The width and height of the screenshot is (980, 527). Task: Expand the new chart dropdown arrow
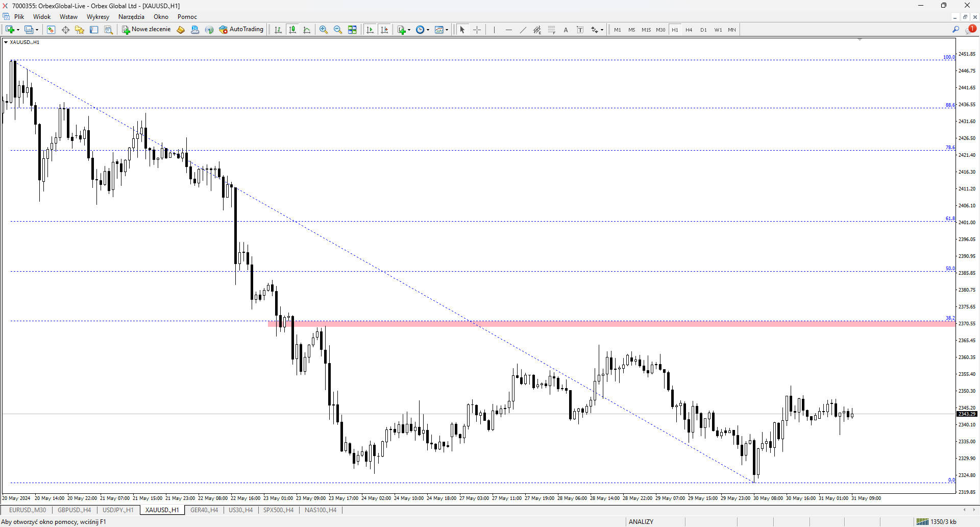pyautogui.click(x=18, y=30)
